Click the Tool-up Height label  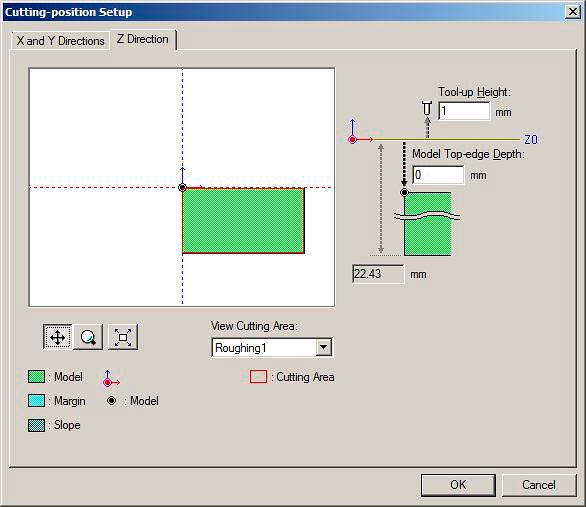(x=474, y=92)
